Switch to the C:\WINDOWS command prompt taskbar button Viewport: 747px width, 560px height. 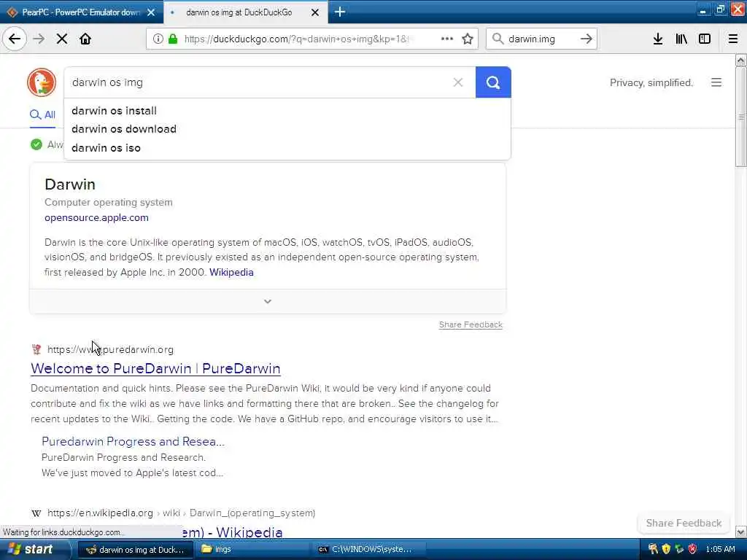click(x=369, y=550)
